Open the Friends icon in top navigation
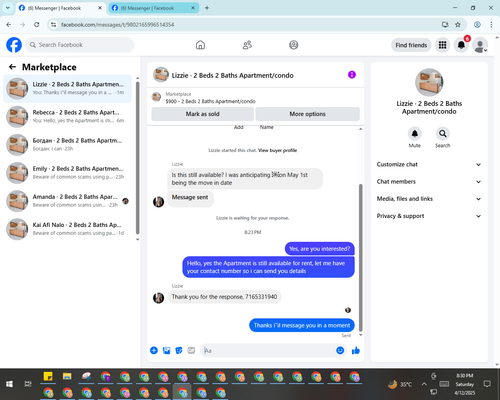500x400 pixels. (247, 45)
